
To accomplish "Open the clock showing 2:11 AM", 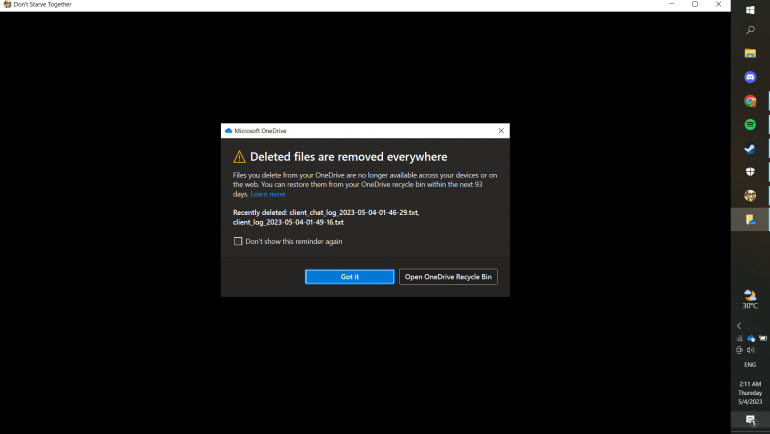I will (750, 393).
